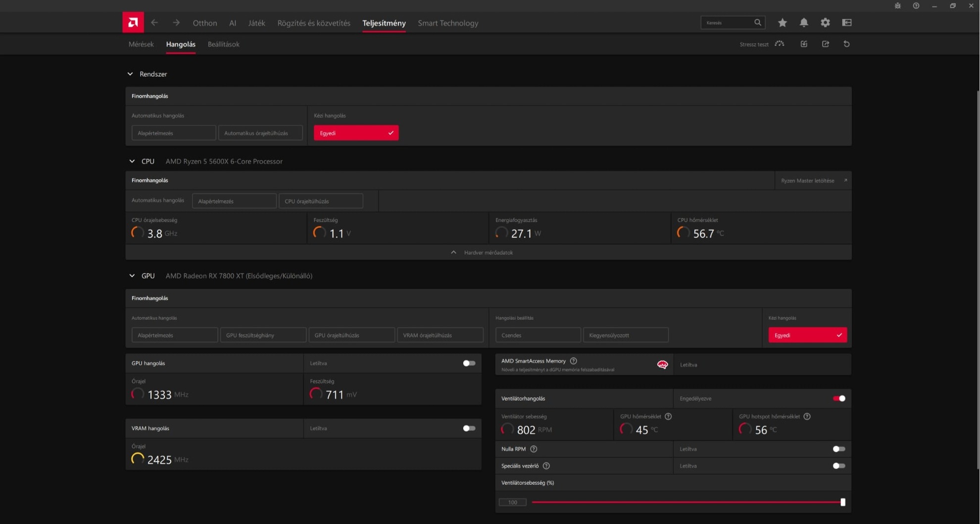Collapse the CPU section chevron
980x524 pixels.
coord(132,161)
